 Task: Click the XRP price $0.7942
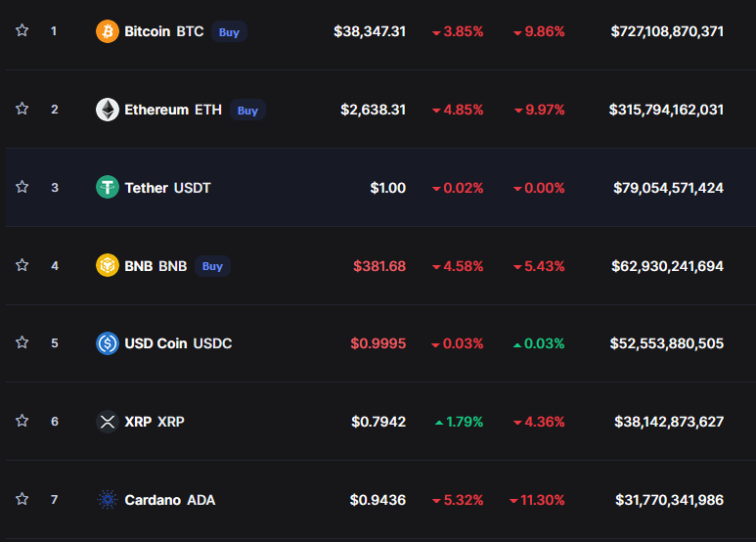pyautogui.click(x=378, y=422)
